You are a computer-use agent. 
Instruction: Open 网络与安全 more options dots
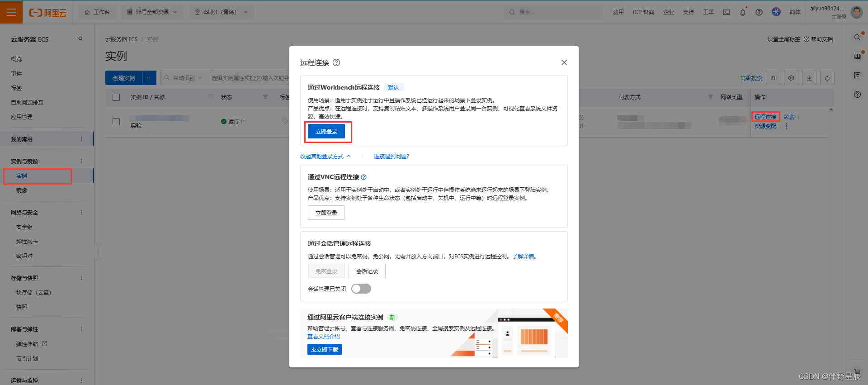pyautogui.click(x=81, y=213)
